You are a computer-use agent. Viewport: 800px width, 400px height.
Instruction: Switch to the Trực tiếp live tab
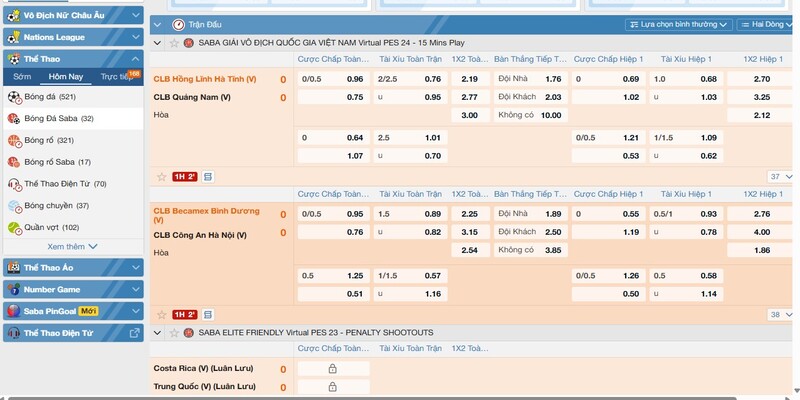[x=118, y=76]
